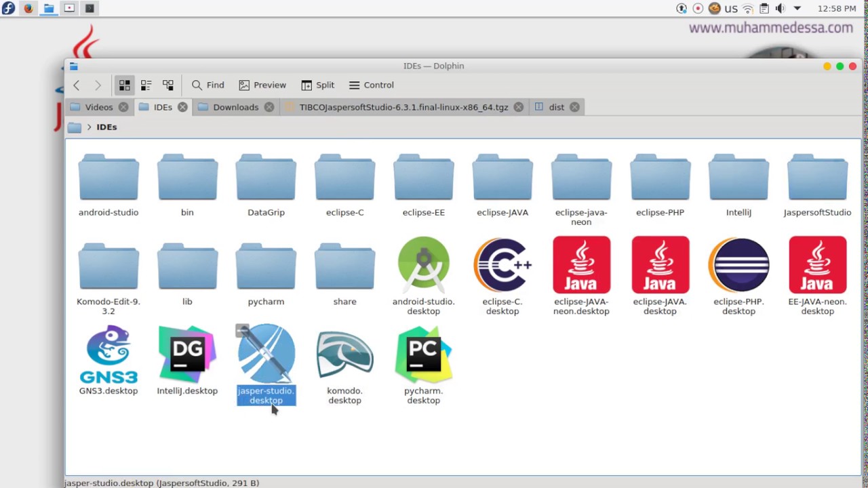
Task: Open the clipboard tray icon
Action: (x=764, y=9)
